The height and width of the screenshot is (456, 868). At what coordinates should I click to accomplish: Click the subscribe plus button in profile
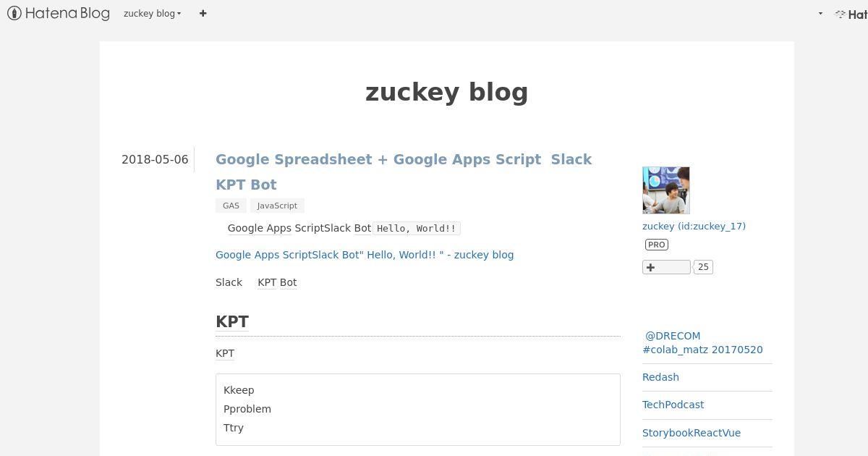[666, 267]
